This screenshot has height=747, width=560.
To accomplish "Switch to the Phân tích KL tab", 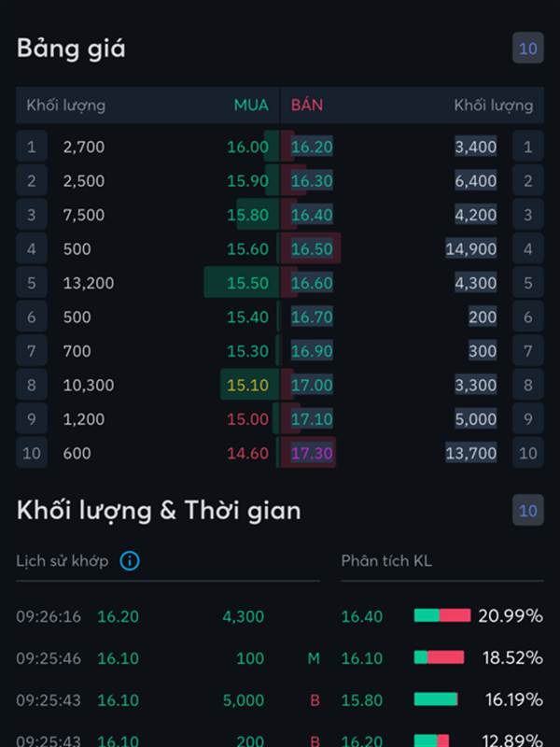I will [x=386, y=561].
